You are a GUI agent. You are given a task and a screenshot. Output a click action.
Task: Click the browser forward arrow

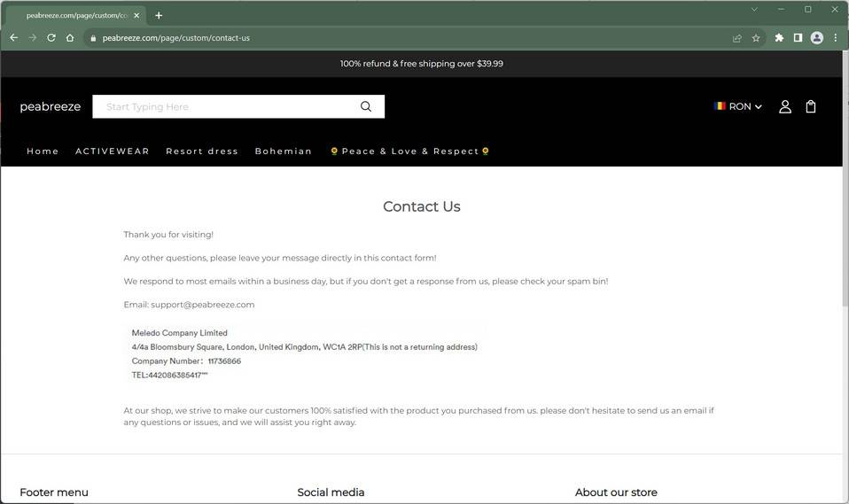(x=33, y=38)
